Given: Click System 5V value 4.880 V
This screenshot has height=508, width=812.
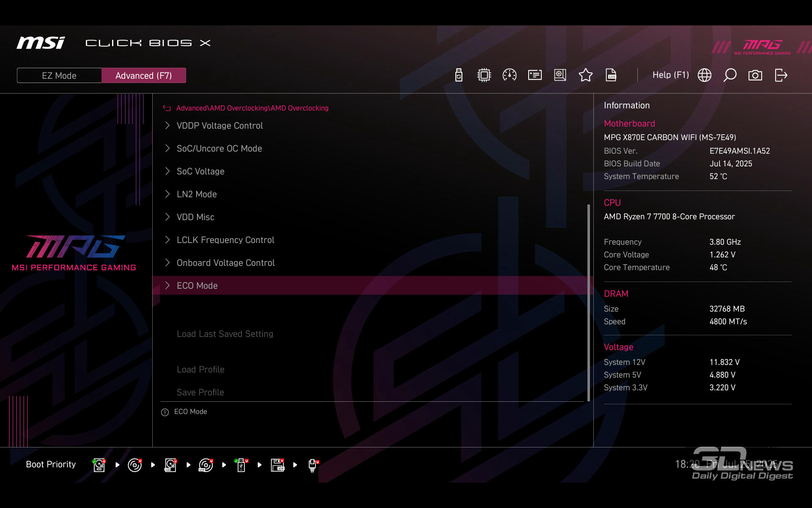Looking at the screenshot, I should [x=722, y=375].
